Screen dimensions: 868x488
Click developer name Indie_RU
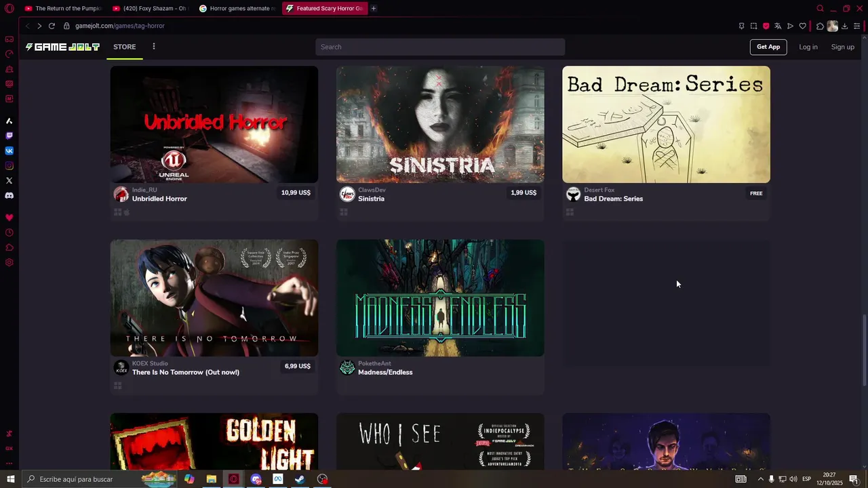point(144,190)
